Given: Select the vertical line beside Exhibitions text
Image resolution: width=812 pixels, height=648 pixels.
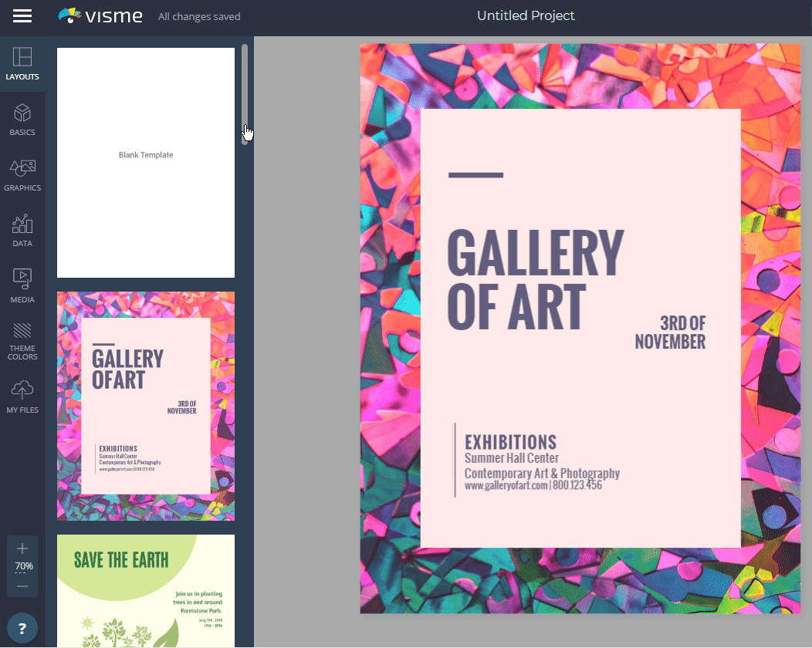Looking at the screenshot, I should point(455,460).
